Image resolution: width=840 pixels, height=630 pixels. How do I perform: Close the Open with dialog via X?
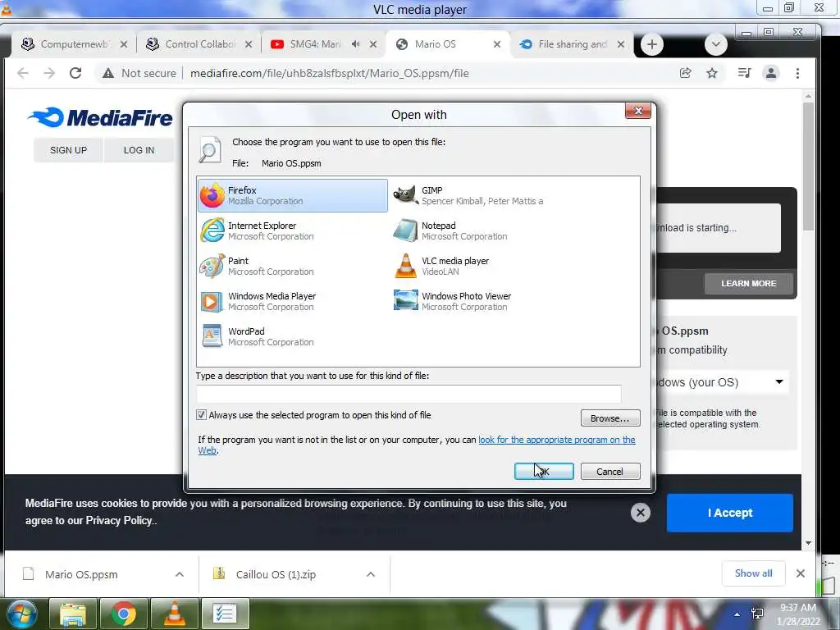pyautogui.click(x=637, y=111)
